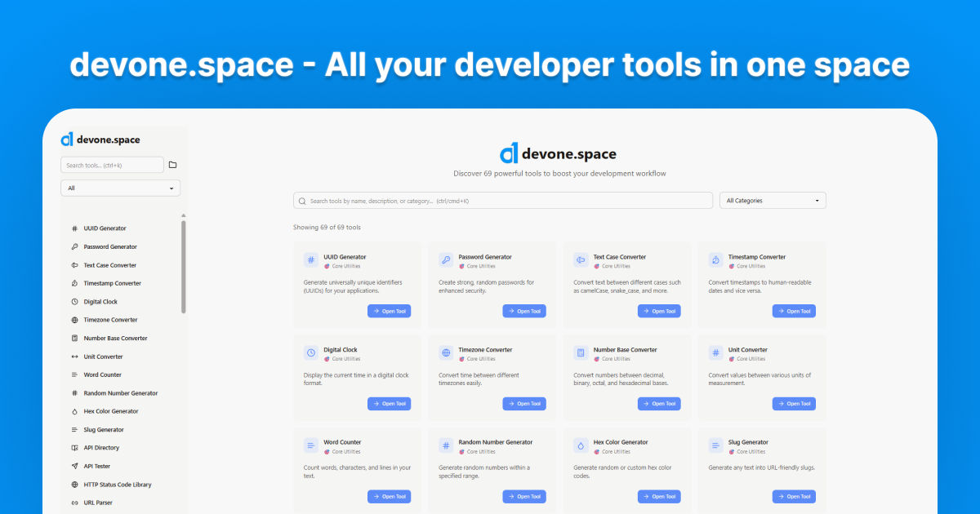Click the Hex Color Generator droplet icon
Screen dimensions: 980x514
pyautogui.click(x=580, y=445)
